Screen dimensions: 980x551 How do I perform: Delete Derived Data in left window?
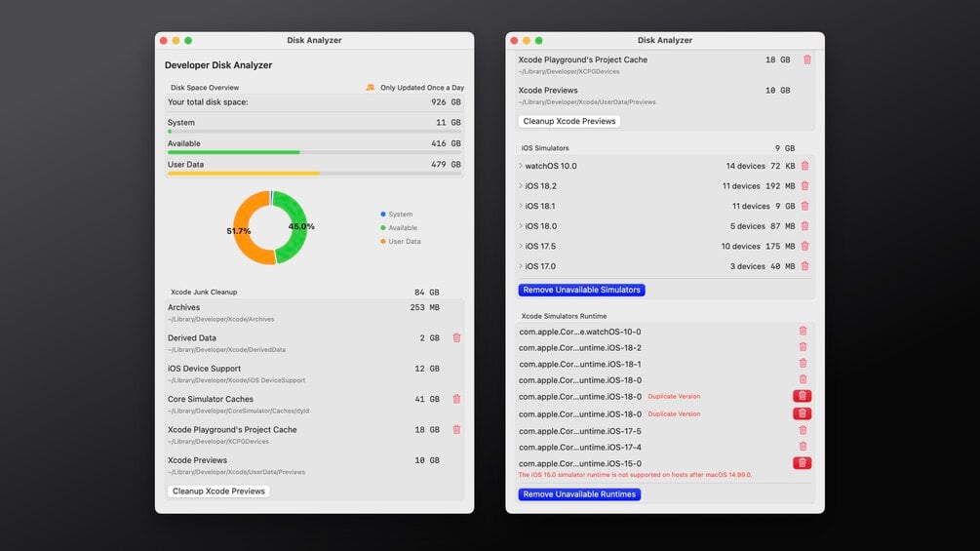[456, 338]
